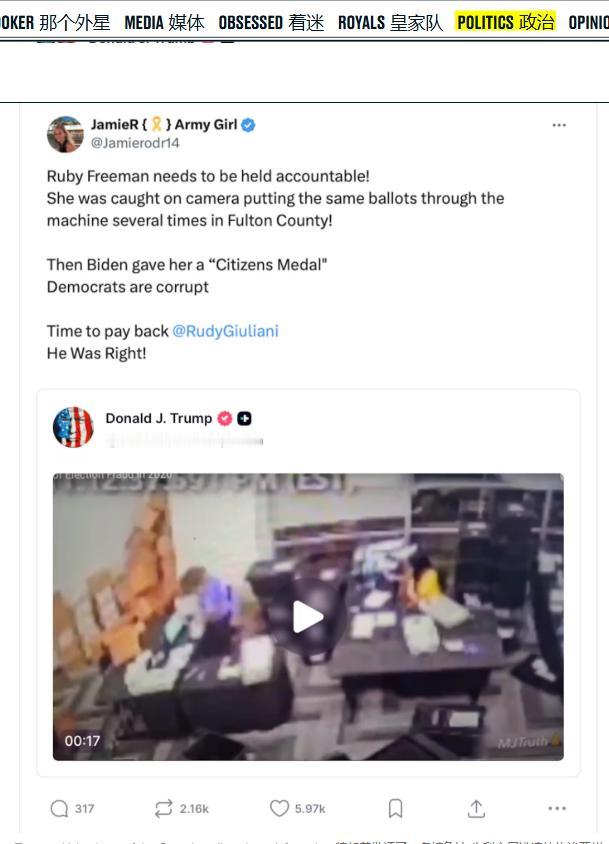Follow the @RudyGiuliani mention link
This screenshot has width=609, height=844.
(225, 331)
